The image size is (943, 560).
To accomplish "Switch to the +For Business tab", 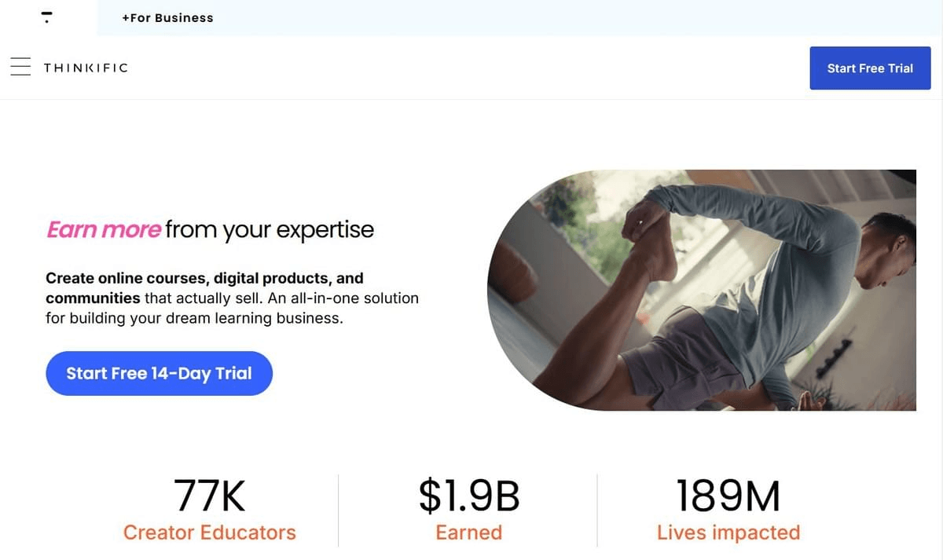I will (167, 18).
